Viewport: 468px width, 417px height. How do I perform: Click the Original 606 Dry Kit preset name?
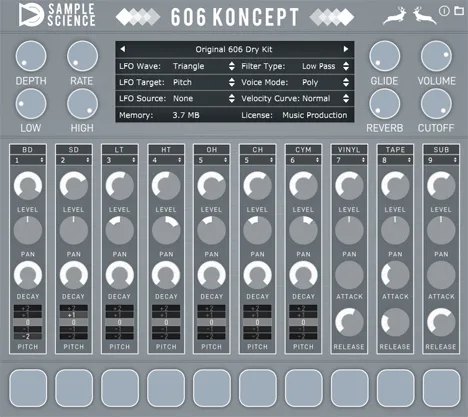234,49
